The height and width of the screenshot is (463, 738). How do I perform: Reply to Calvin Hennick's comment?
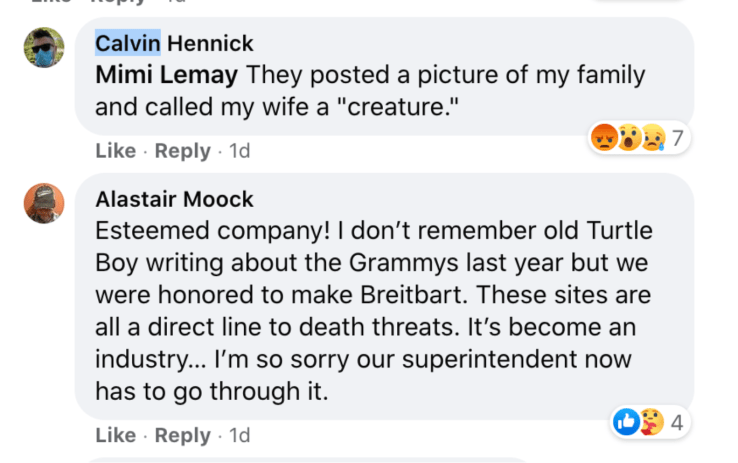tap(183, 151)
